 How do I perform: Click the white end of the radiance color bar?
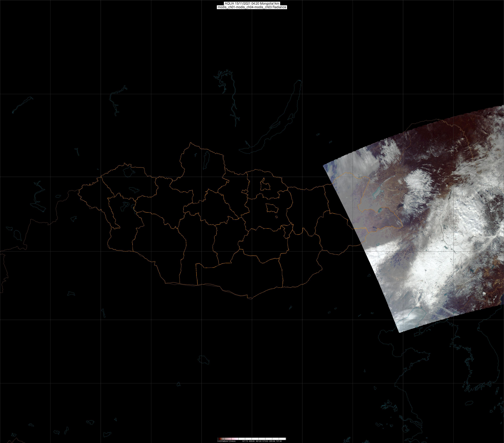pyautogui.click(x=284, y=439)
